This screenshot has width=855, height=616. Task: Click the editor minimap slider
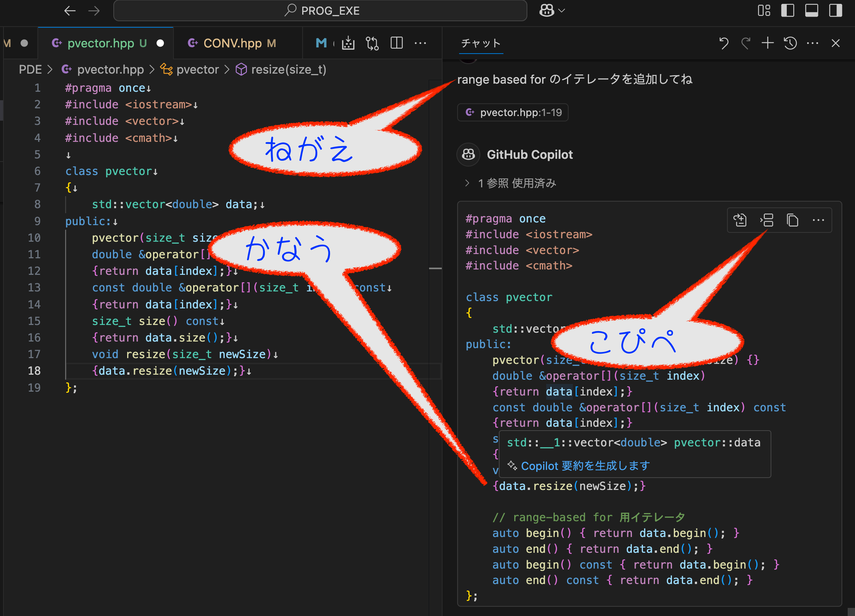(435, 268)
